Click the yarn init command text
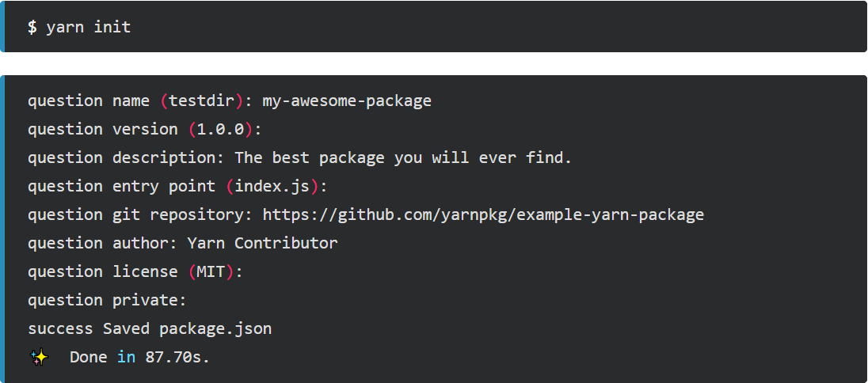 tap(89, 27)
